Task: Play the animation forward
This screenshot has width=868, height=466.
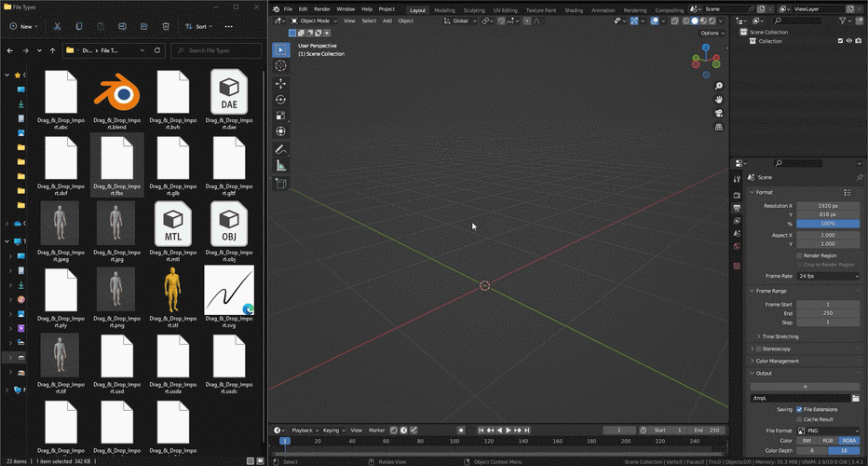Action: pyautogui.click(x=509, y=430)
